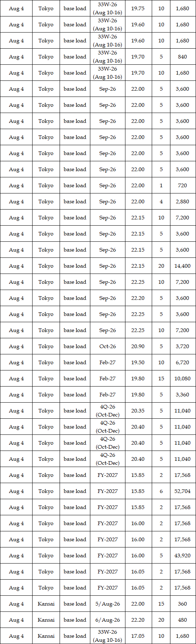Select the 20.90 price cell
Screen dimensions: 196x644
(138, 346)
